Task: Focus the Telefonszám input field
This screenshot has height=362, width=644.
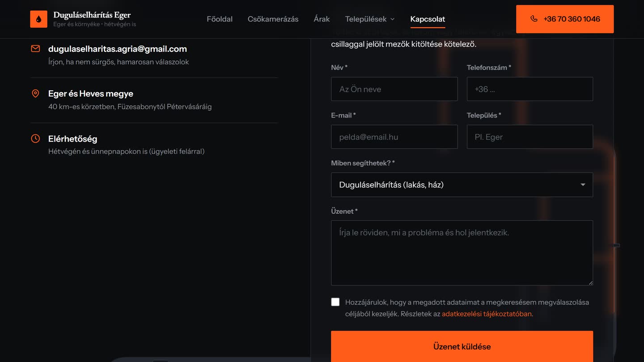Action: 530,89
